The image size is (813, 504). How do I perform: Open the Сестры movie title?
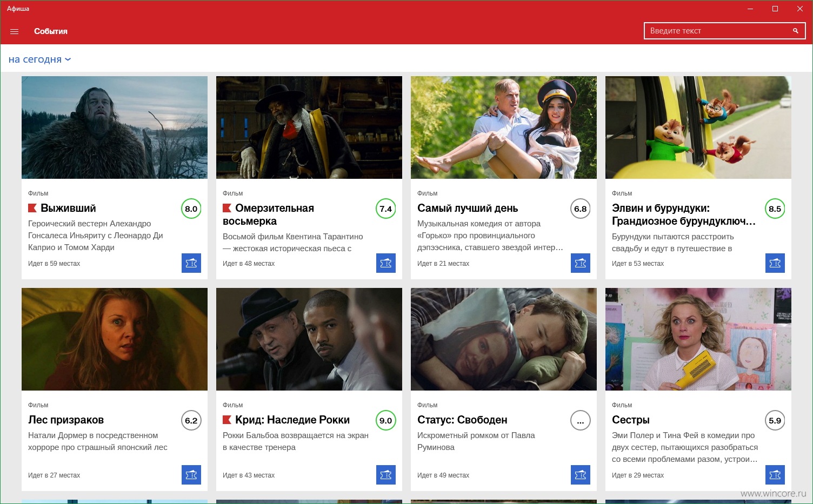pos(631,420)
